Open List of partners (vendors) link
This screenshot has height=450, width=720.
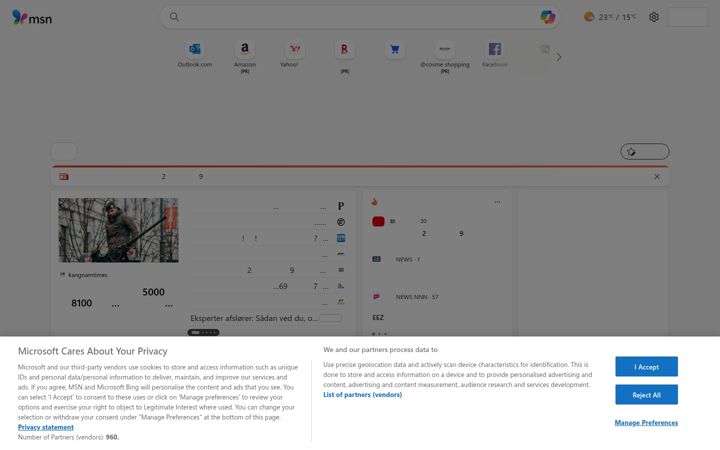pyautogui.click(x=362, y=395)
